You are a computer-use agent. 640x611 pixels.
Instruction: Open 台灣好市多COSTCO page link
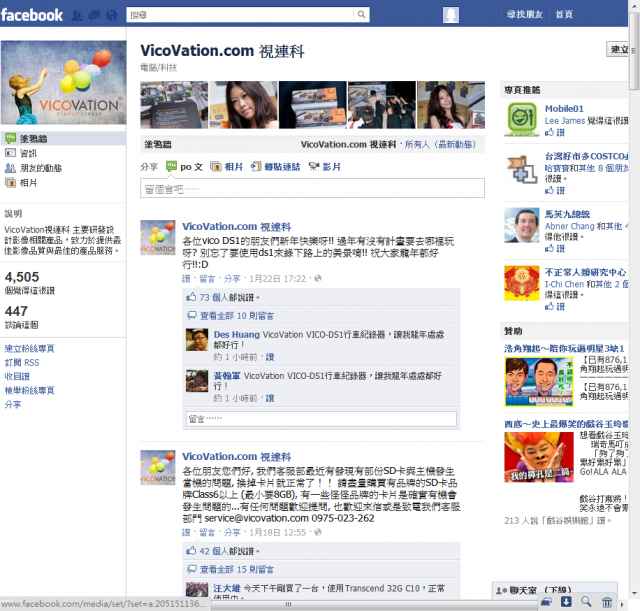(x=586, y=156)
